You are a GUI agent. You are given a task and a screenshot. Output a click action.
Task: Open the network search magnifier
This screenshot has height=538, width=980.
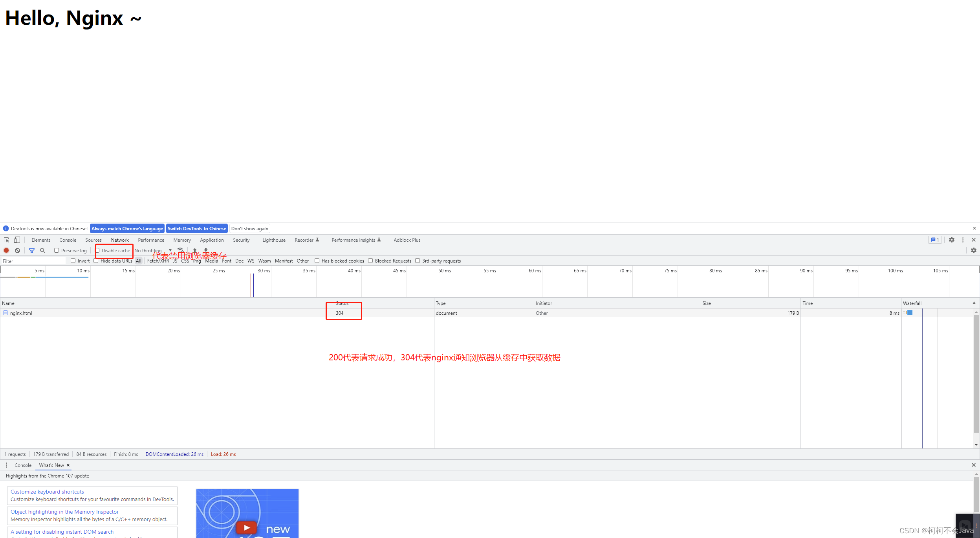pyautogui.click(x=43, y=250)
